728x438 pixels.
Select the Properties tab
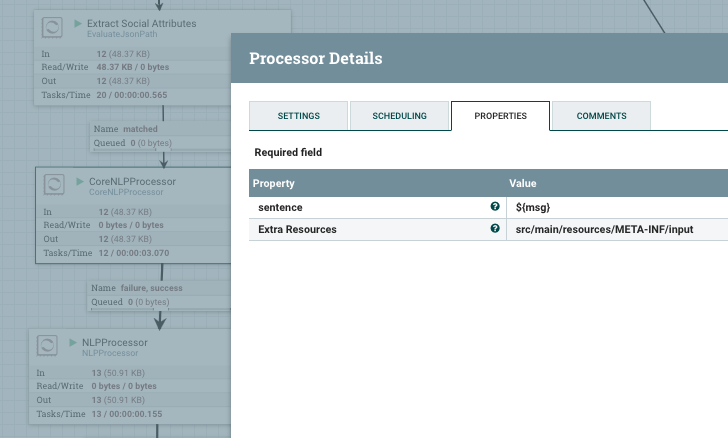500,116
